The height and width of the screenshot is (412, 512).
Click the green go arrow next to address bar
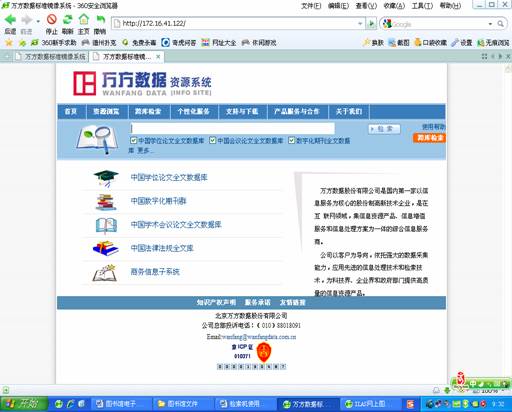371,24
